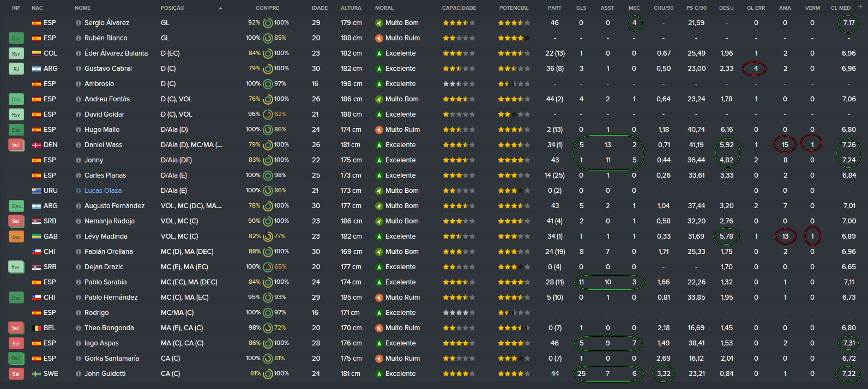Viewport: 868px width, 389px height.
Task: Sort by the IDADE column header
Action: tap(320, 8)
